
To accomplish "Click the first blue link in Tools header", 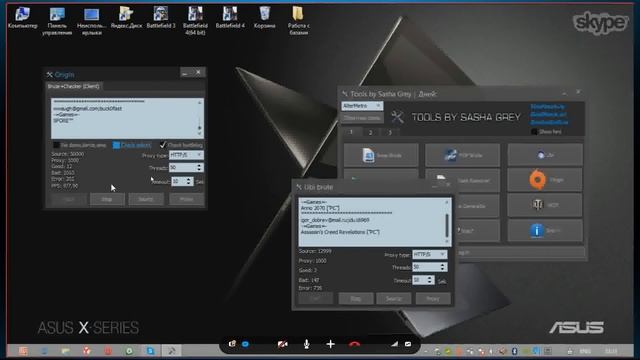I will pyautogui.click(x=547, y=106).
